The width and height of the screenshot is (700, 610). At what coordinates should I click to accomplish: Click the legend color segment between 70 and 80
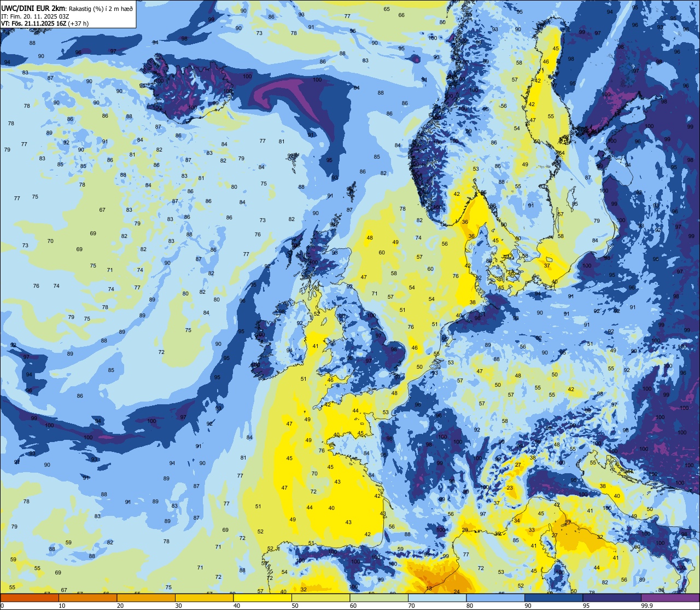point(437,597)
